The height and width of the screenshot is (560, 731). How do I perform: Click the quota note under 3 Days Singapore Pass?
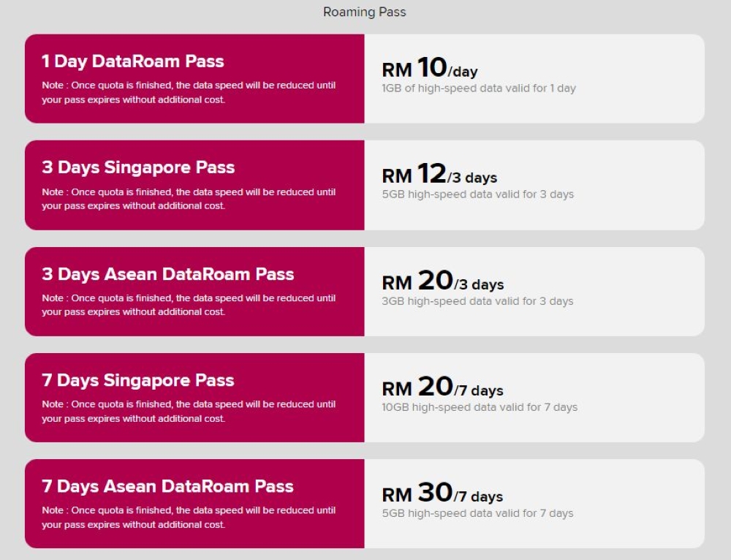(189, 199)
